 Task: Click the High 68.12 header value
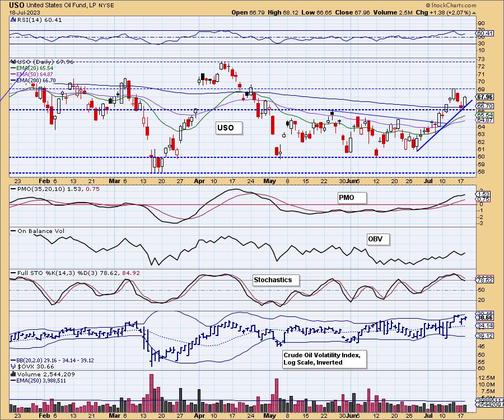pyautogui.click(x=283, y=12)
